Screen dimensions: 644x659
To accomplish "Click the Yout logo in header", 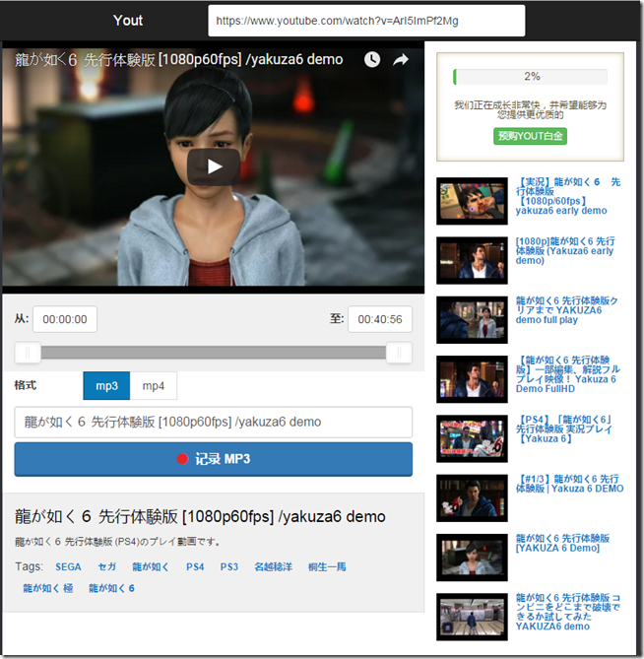I will coord(128,20).
